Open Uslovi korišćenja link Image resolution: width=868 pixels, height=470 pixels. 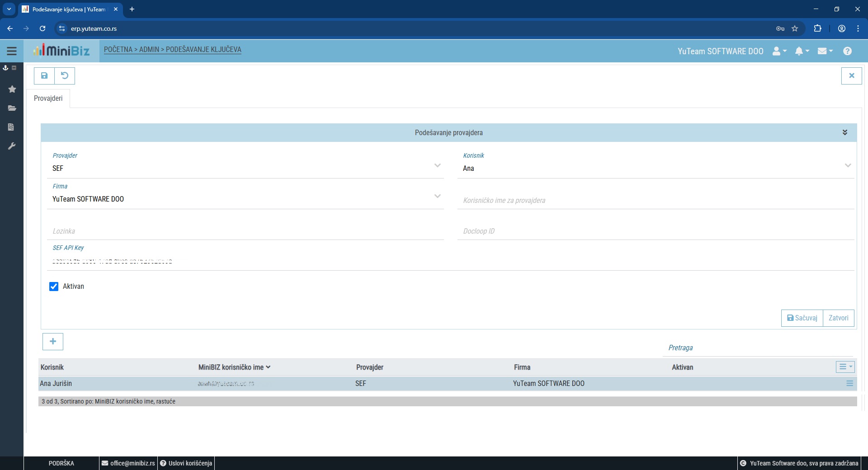pyautogui.click(x=186, y=463)
